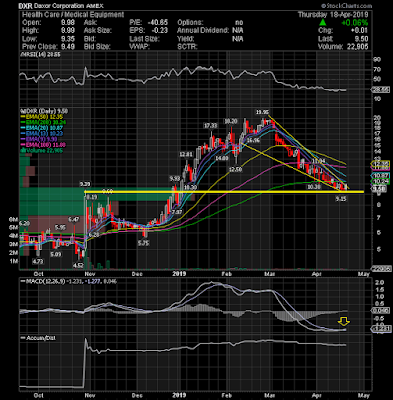Click the 19.95 peak price label

point(262,112)
